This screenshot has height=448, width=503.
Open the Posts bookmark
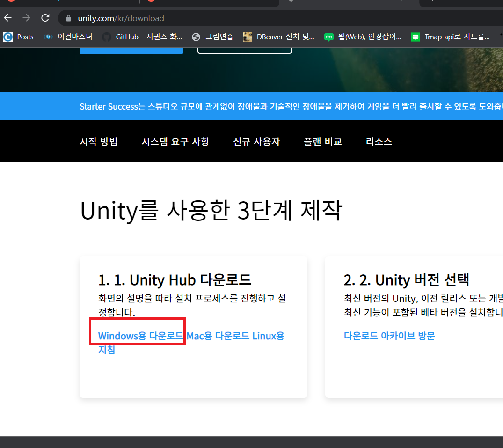click(x=18, y=37)
